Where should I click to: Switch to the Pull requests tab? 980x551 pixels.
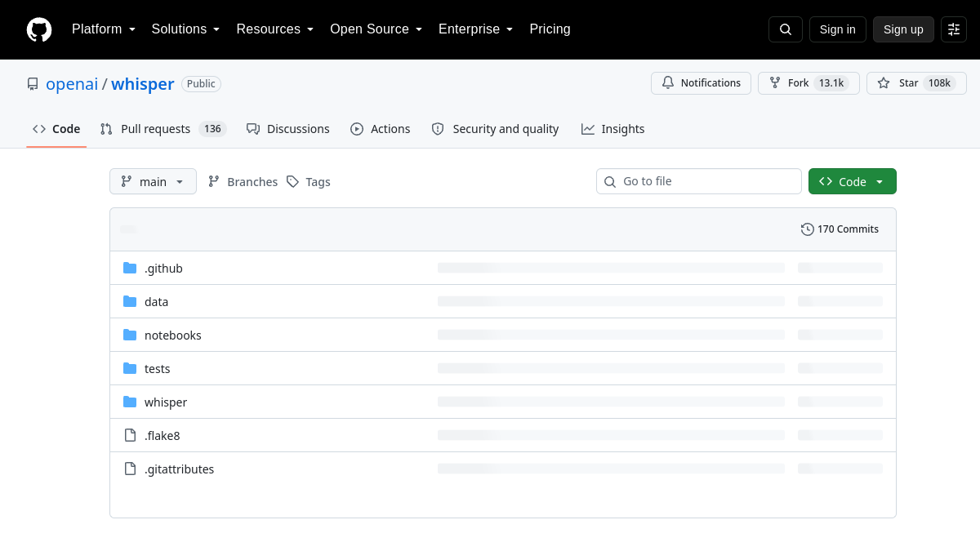[163, 129]
